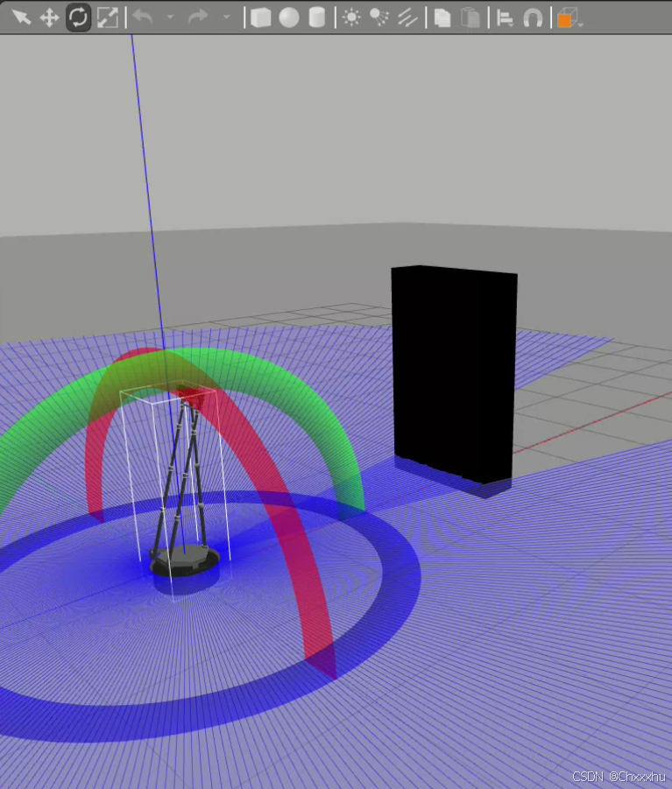Insert a sphere shape
The width and height of the screenshot is (672, 789).
pos(289,18)
